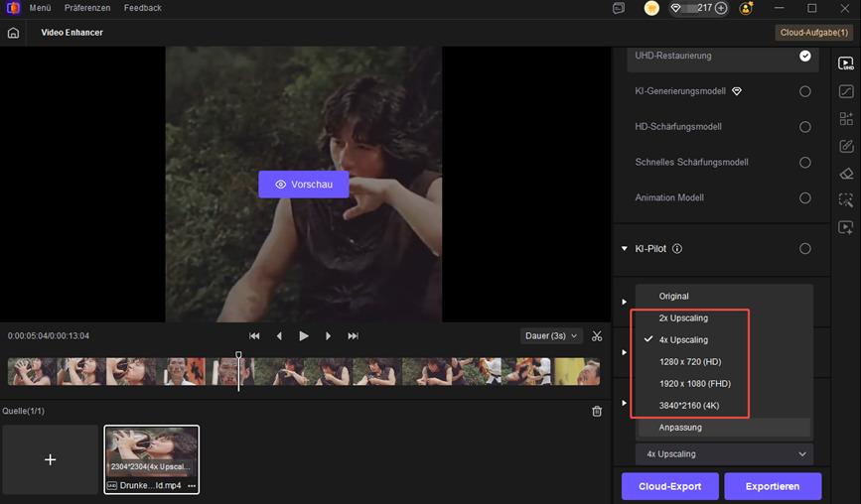Click the timeline playhead marker
Viewport: 861px width, 504px height.
pyautogui.click(x=238, y=356)
